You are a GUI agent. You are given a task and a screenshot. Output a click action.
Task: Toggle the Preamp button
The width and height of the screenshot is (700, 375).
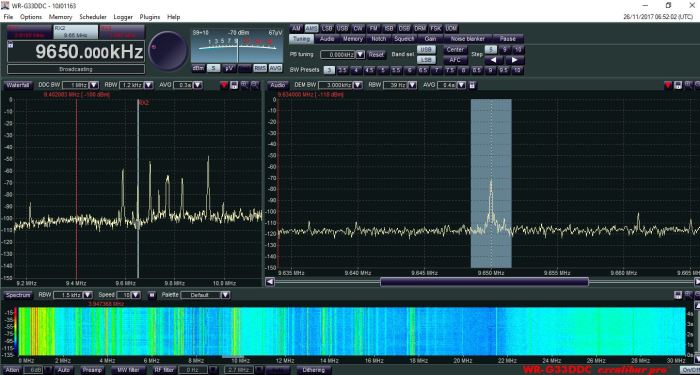pos(91,370)
